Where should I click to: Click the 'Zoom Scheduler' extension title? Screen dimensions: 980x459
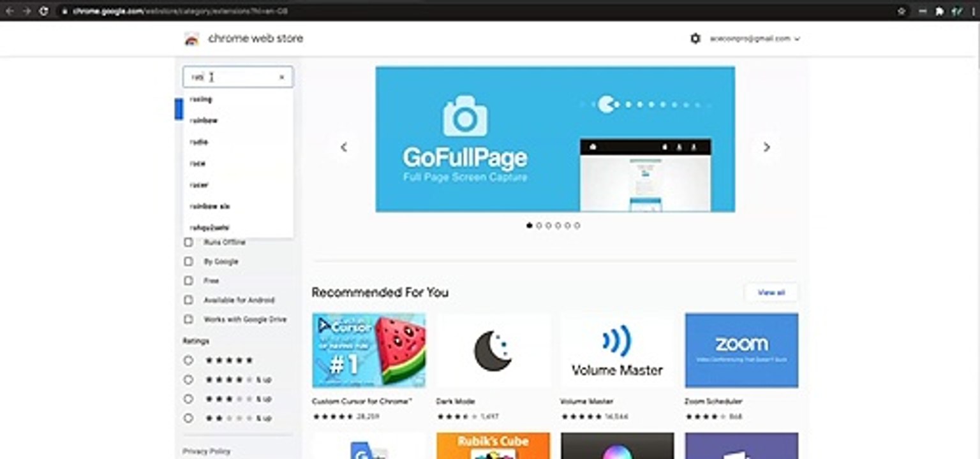[713, 402]
